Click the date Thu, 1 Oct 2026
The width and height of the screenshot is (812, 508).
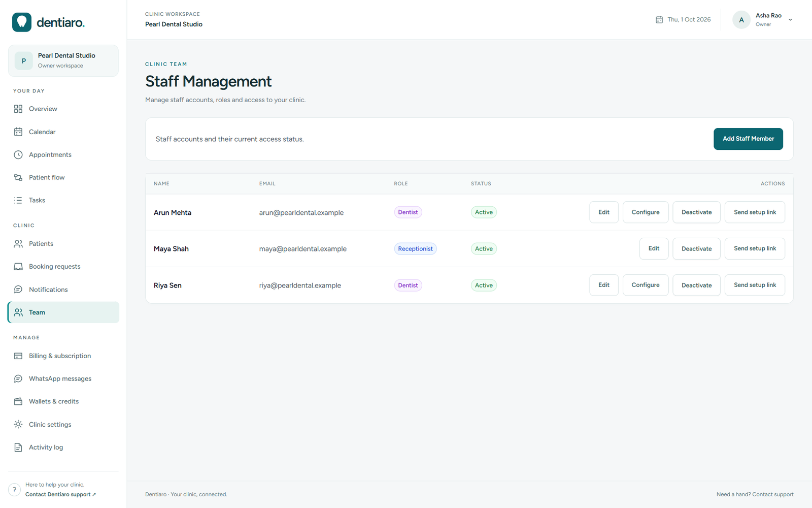(x=689, y=20)
